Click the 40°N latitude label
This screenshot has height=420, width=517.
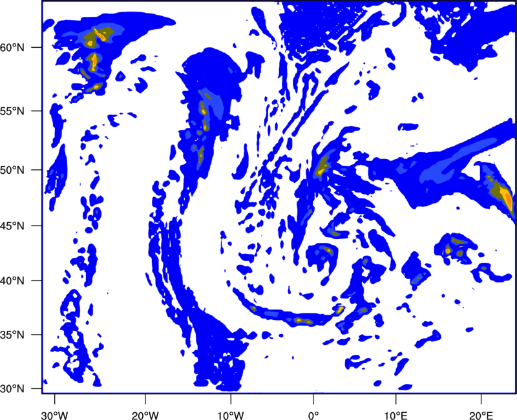tap(12, 281)
